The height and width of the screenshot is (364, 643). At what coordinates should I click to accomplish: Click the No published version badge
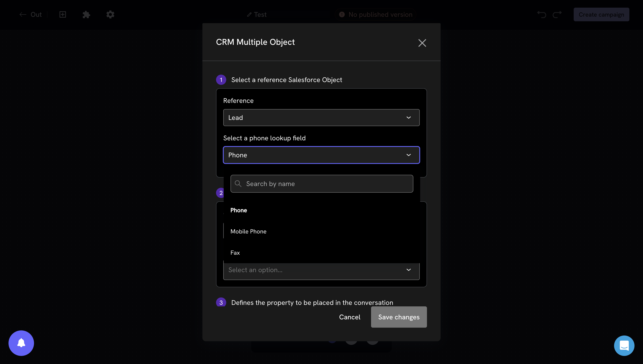(376, 14)
